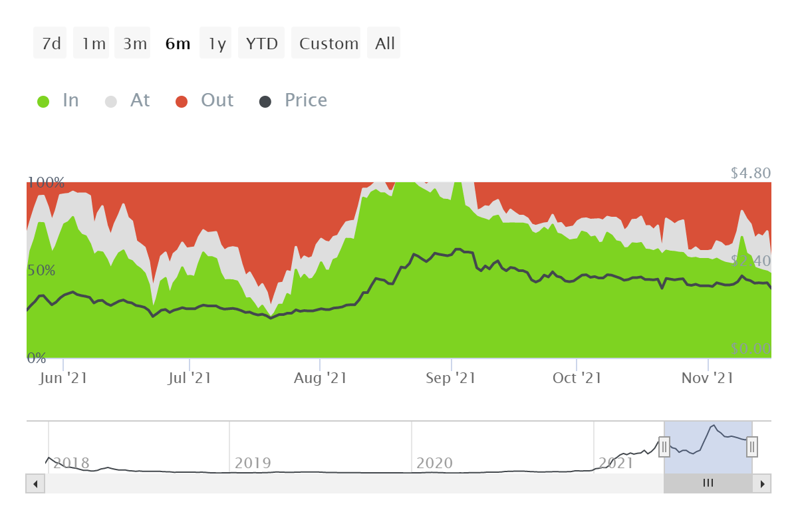Switch chart to 1y range

[x=216, y=44]
